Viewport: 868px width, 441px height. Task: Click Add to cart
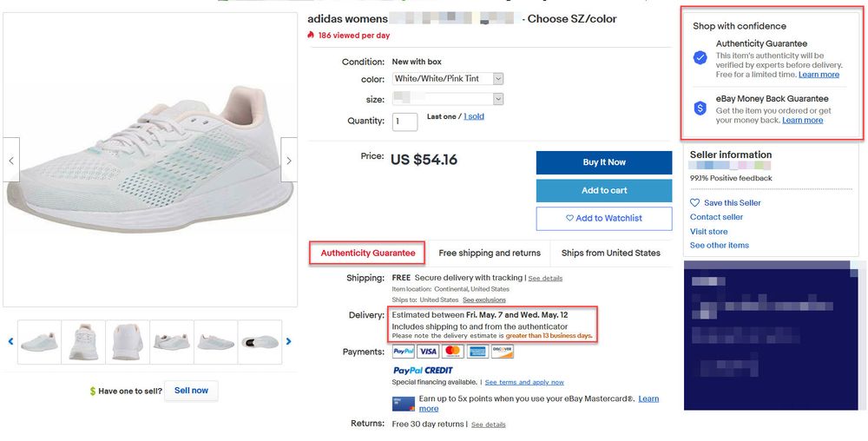[604, 190]
